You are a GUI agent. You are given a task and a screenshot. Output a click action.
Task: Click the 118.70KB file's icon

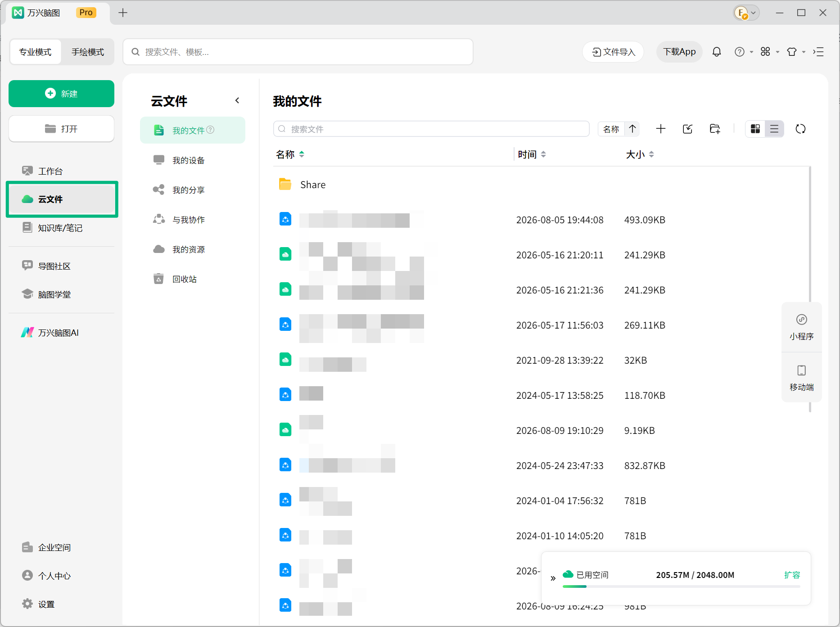coord(285,395)
